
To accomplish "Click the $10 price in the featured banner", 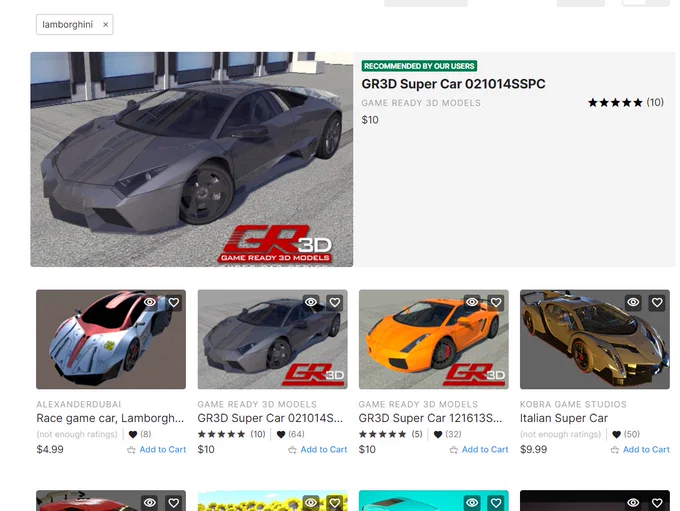I will (x=370, y=120).
